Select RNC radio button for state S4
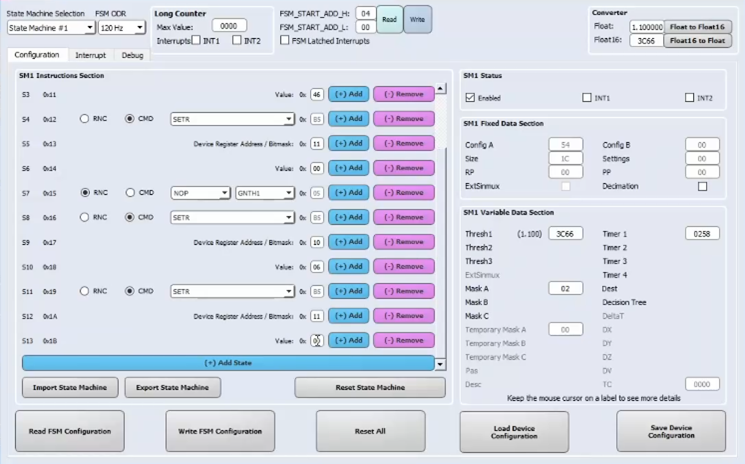 (85, 118)
